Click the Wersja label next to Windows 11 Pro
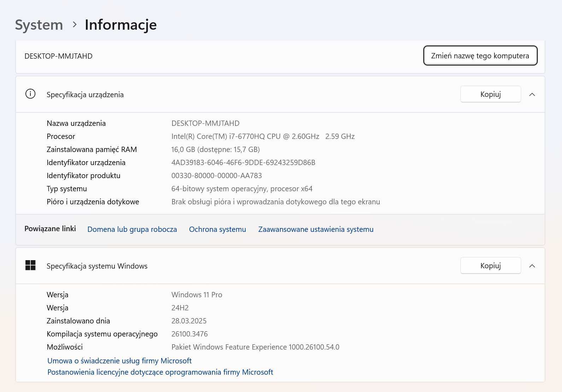Image resolution: width=562 pixels, height=392 pixels. 58,294
